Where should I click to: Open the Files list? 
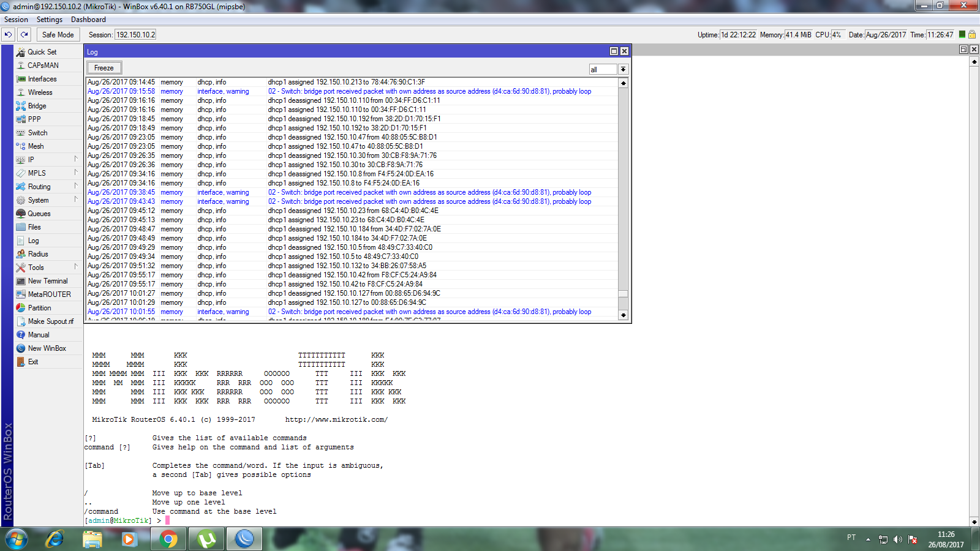(x=34, y=227)
